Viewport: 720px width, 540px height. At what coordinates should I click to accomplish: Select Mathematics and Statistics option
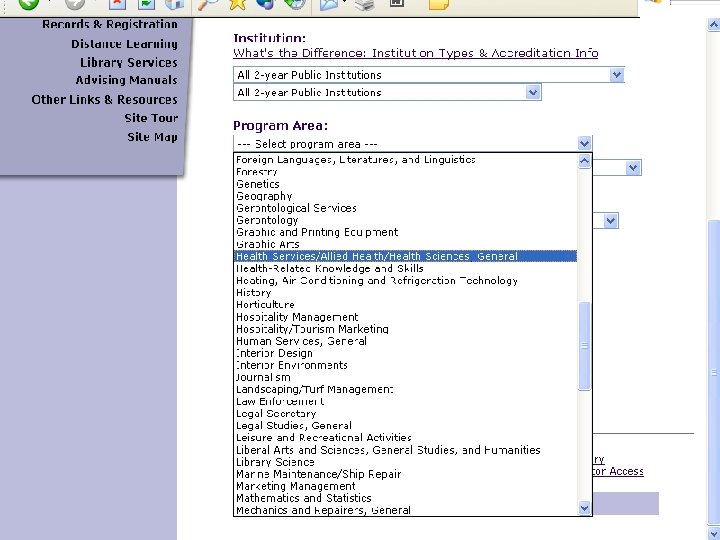pyautogui.click(x=405, y=498)
